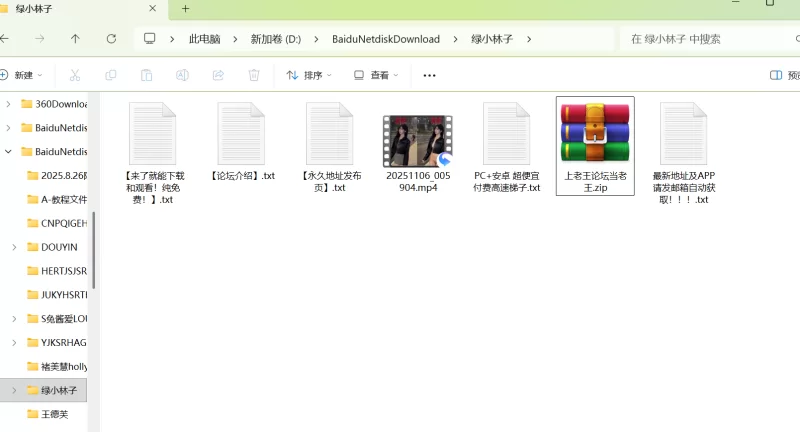Select the 最新地址及APP请发邮箱自动获取.txt file

[684, 153]
